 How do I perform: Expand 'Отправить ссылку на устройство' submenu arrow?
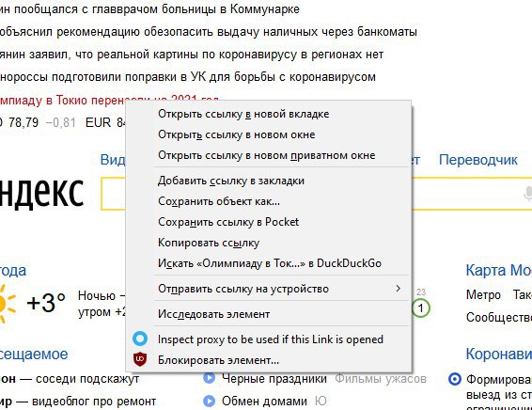(398, 289)
